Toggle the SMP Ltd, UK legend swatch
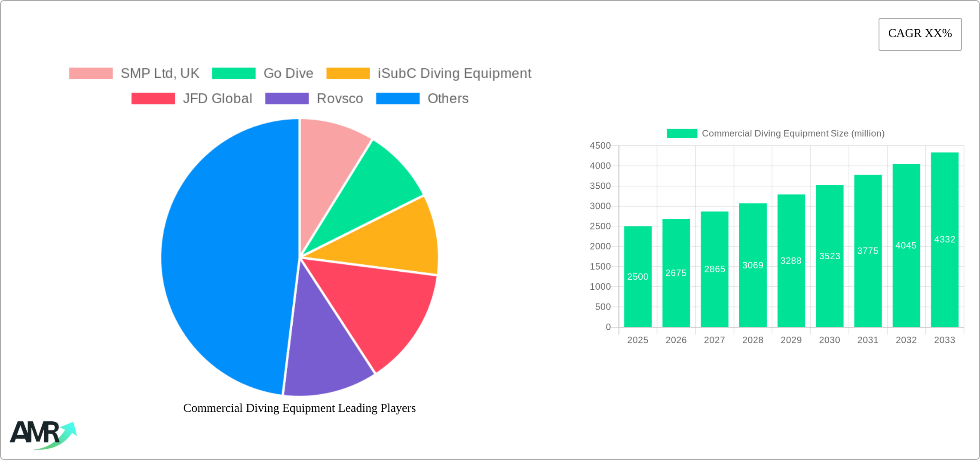980x460 pixels. click(x=91, y=74)
